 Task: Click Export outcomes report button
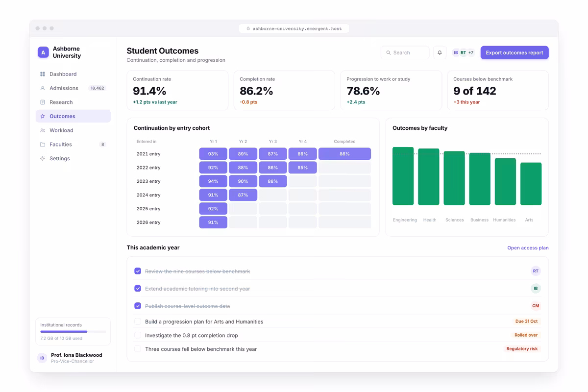(x=514, y=52)
